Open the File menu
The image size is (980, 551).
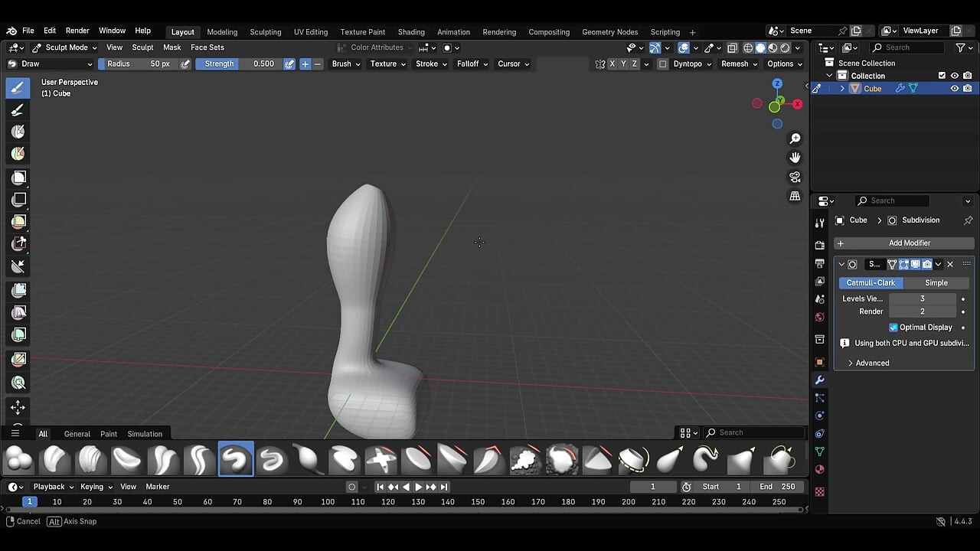click(28, 31)
